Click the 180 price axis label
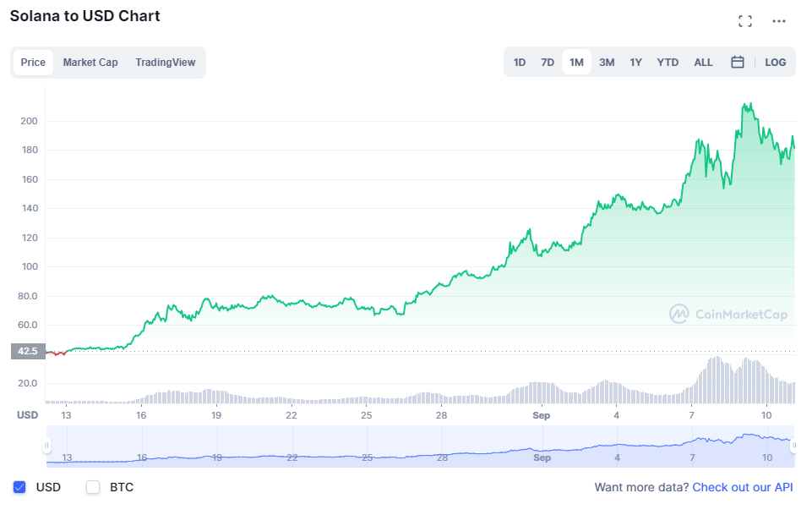 pos(29,150)
